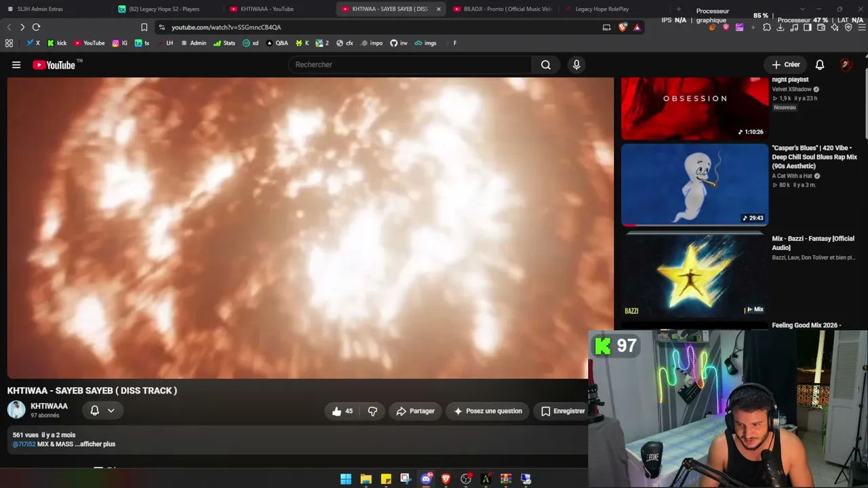Open the YouTube guide hamburger menu
The image size is (868, 488).
pos(16,65)
